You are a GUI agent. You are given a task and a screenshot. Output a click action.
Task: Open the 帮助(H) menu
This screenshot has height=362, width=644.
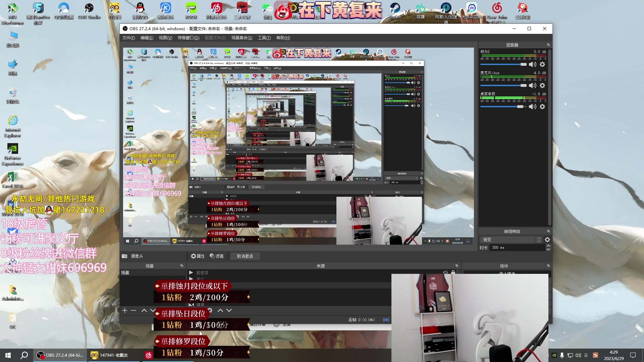(283, 38)
